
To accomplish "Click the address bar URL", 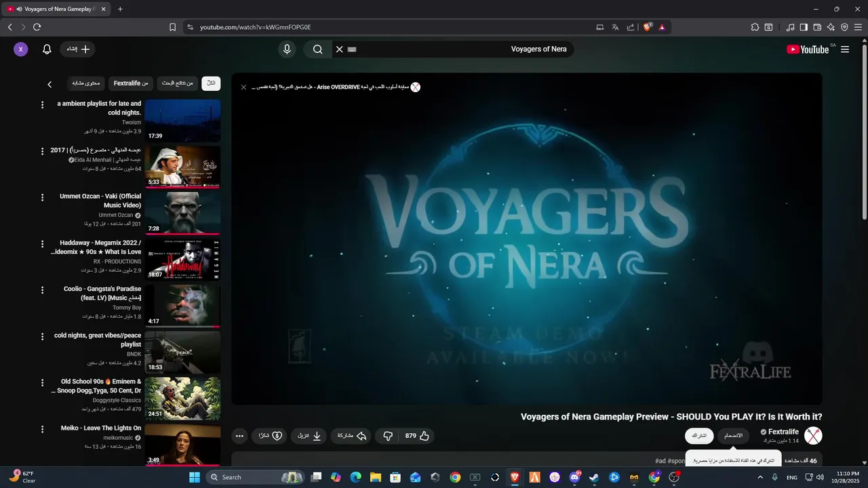I will 255,27.
